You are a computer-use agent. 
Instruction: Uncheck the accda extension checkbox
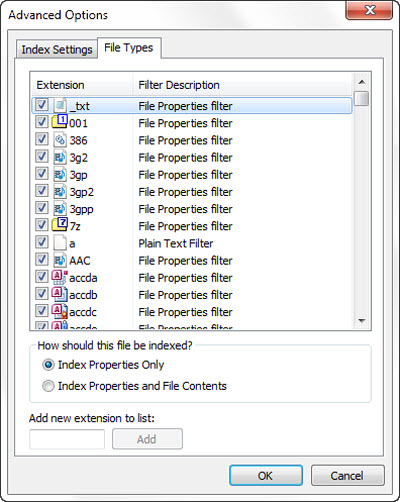pos(42,277)
